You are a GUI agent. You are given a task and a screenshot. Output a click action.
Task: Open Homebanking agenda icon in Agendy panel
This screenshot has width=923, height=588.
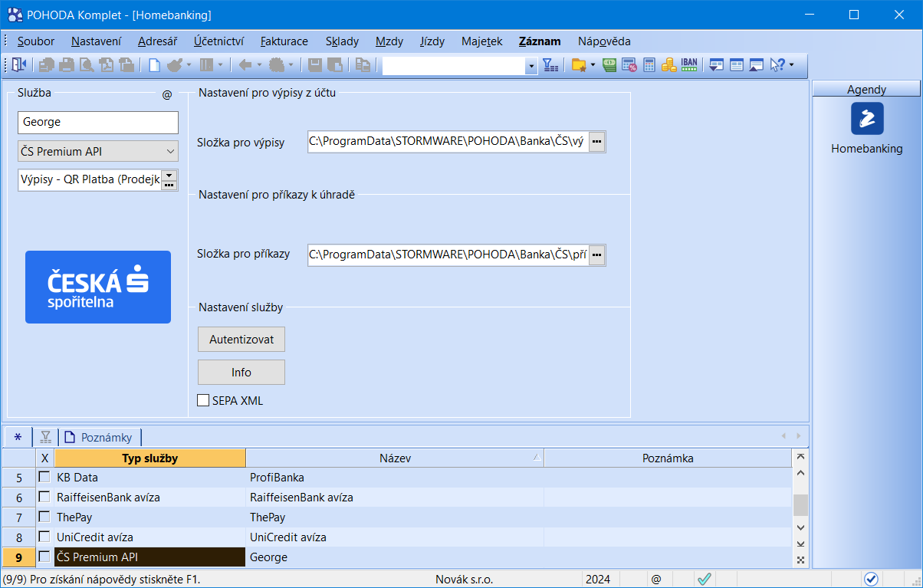coord(867,119)
